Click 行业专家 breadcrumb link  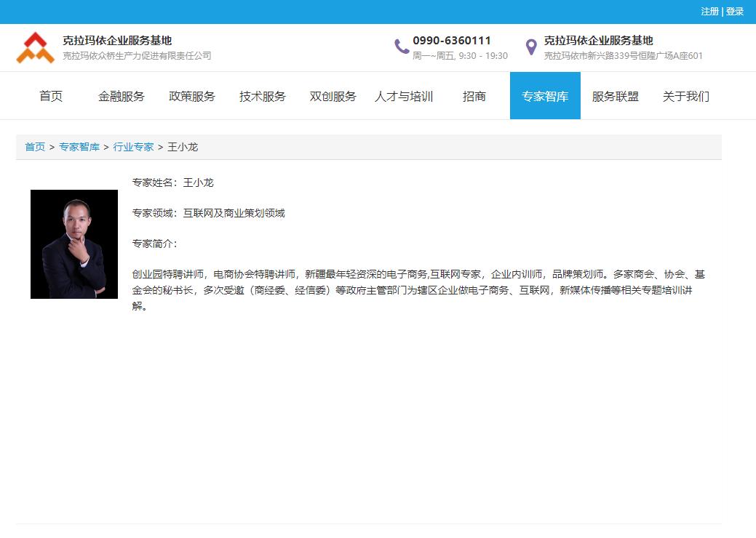click(133, 147)
